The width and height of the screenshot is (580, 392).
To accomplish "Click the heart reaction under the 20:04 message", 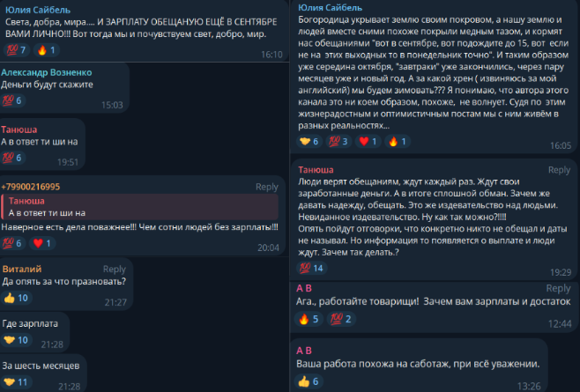I will pyautogui.click(x=42, y=243).
